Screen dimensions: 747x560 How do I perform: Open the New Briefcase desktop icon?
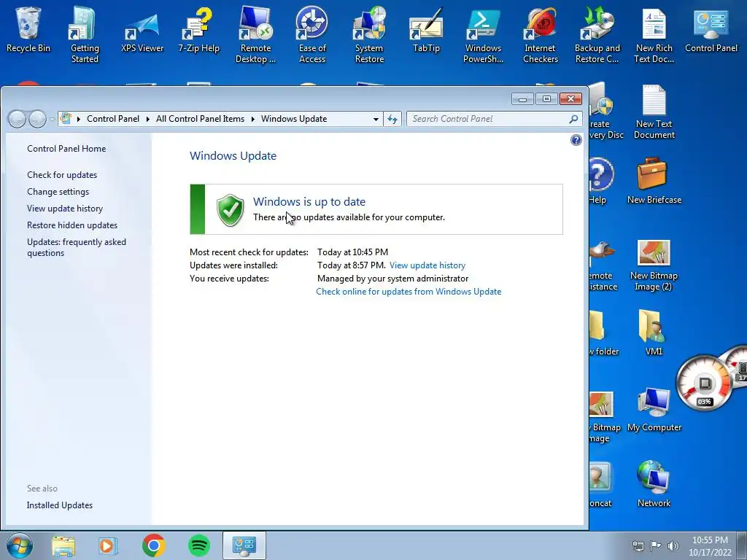(x=654, y=181)
